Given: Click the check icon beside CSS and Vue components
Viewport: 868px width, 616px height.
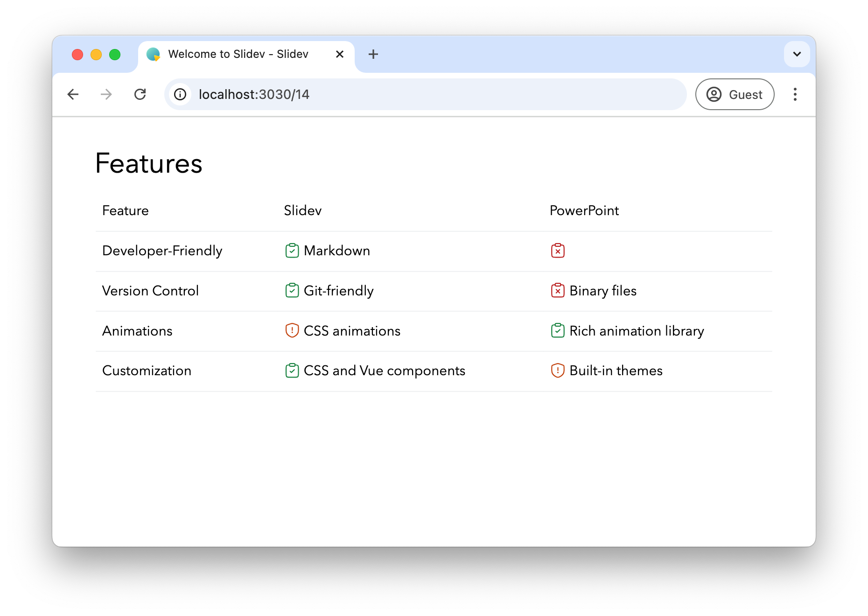Looking at the screenshot, I should 292,371.
